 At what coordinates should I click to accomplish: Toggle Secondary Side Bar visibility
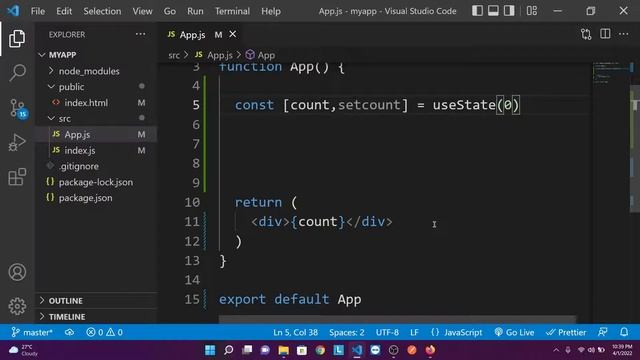509,11
